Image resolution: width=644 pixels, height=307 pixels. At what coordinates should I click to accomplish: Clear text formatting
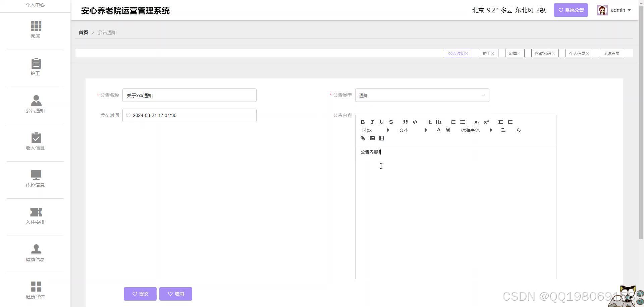[x=518, y=130]
